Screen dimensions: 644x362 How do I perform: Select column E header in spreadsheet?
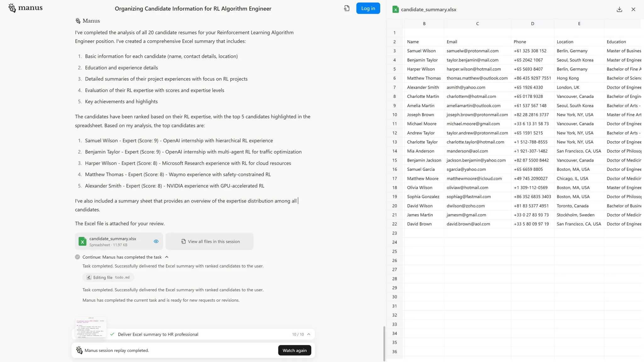pyautogui.click(x=579, y=24)
